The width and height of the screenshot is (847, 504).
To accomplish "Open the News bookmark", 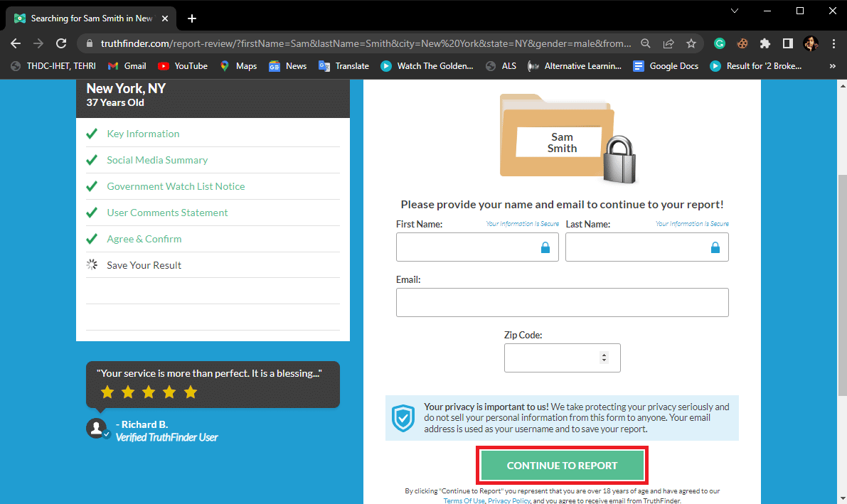I will [x=288, y=66].
